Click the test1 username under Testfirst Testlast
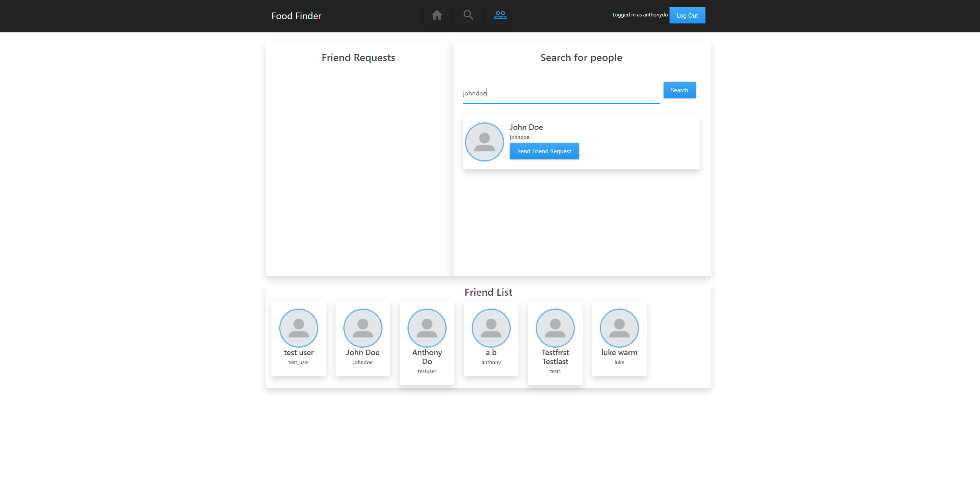This screenshot has height=501, width=980. [555, 371]
